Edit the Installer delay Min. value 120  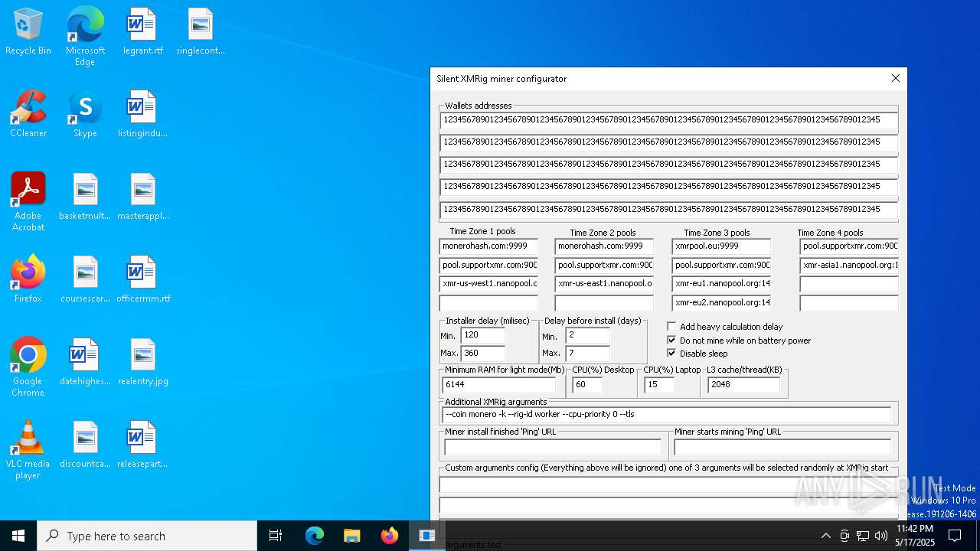[x=482, y=336]
